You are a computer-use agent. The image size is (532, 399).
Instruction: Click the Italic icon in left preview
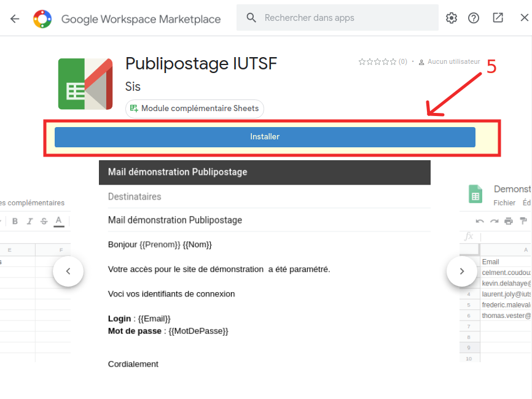click(30, 222)
